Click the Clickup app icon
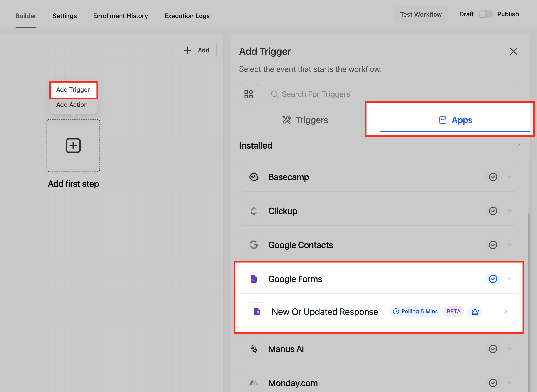 click(x=254, y=211)
